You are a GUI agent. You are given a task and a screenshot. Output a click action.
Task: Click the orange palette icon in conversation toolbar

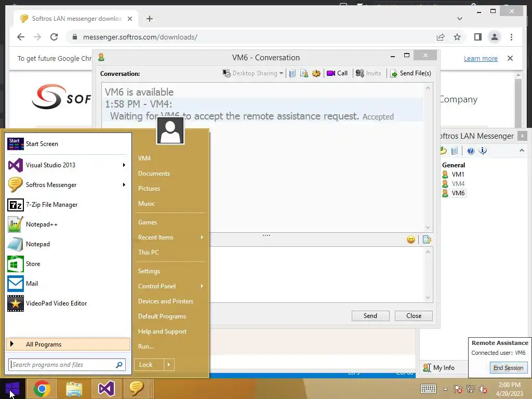point(316,73)
